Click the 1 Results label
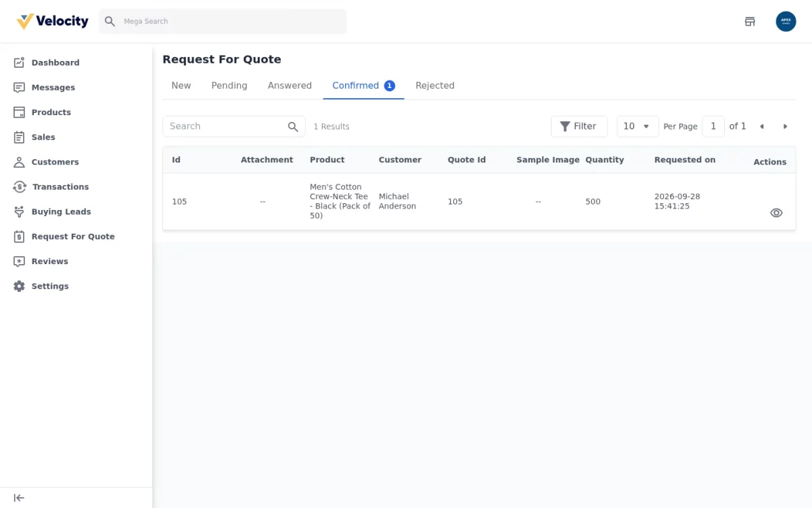 coord(332,127)
